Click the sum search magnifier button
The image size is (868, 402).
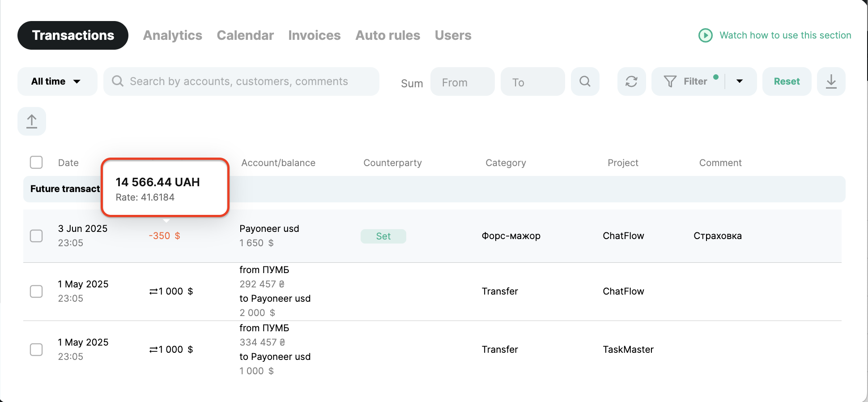(585, 81)
